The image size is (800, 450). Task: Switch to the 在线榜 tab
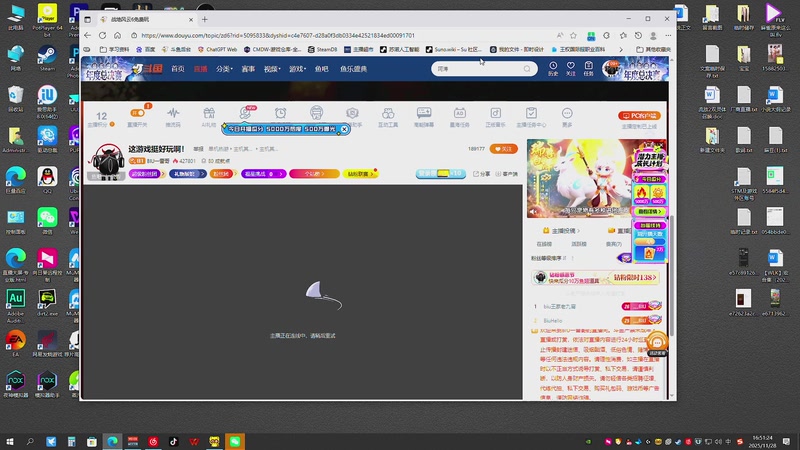(x=544, y=244)
